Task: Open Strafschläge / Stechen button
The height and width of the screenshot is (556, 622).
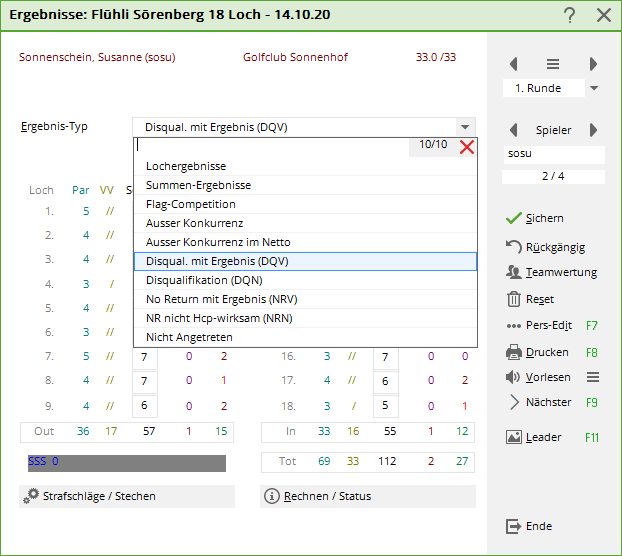Action: (127, 496)
